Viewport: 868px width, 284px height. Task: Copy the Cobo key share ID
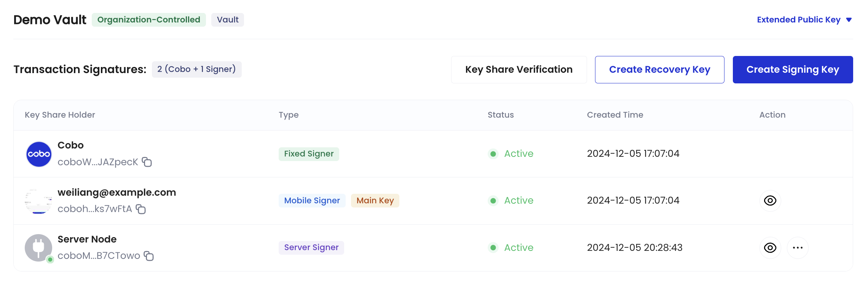[147, 162]
